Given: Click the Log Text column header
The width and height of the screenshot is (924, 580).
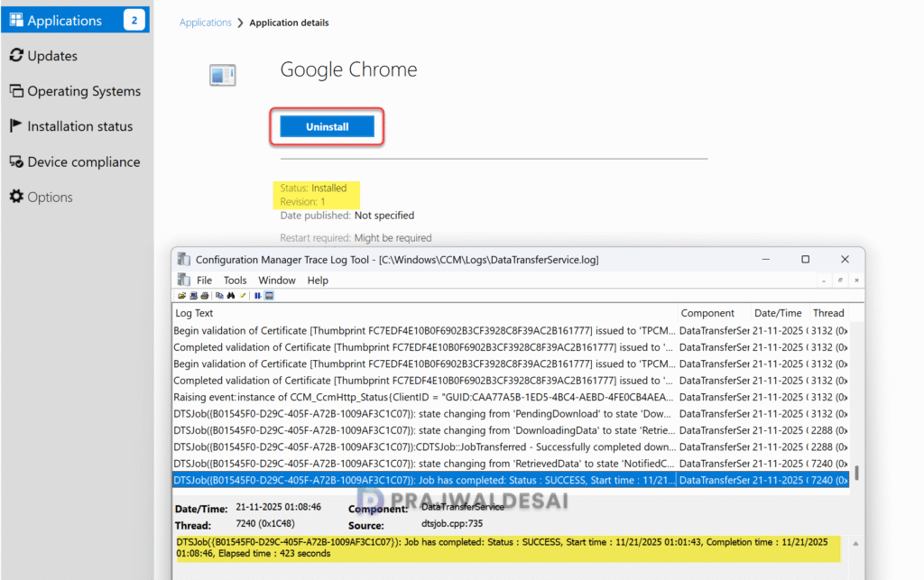Looking at the screenshot, I should 425,313.
